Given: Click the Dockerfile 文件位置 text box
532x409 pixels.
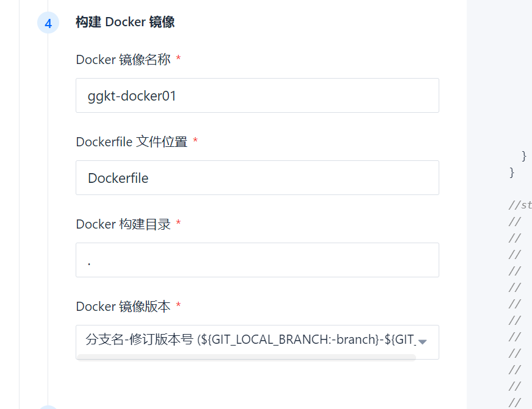Looking at the screenshot, I should coord(257,178).
